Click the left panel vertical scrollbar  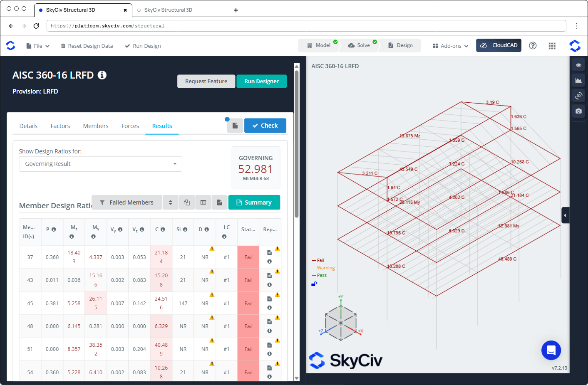[297, 143]
